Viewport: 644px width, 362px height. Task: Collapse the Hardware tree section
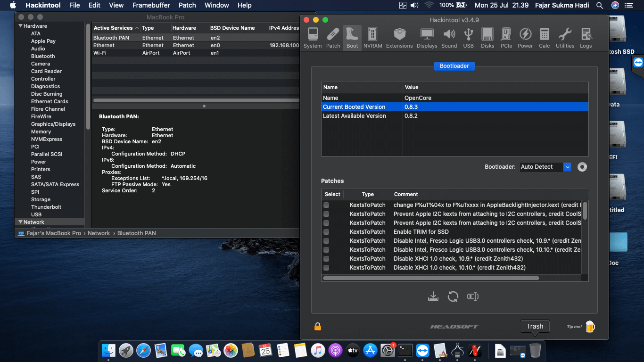pyautogui.click(x=21, y=26)
